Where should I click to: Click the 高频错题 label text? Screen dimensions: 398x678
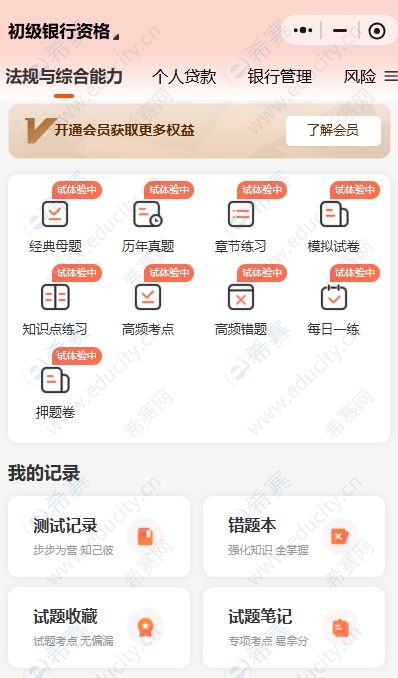pos(241,329)
